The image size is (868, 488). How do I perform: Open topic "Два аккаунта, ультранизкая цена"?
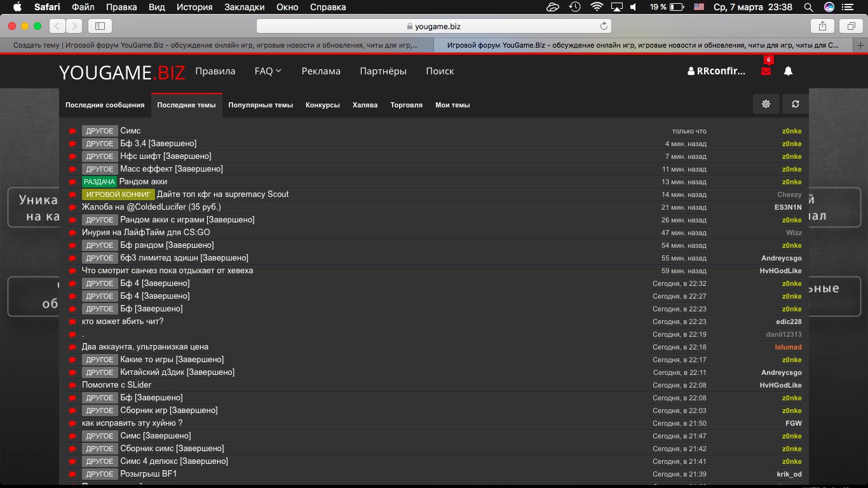tap(145, 347)
